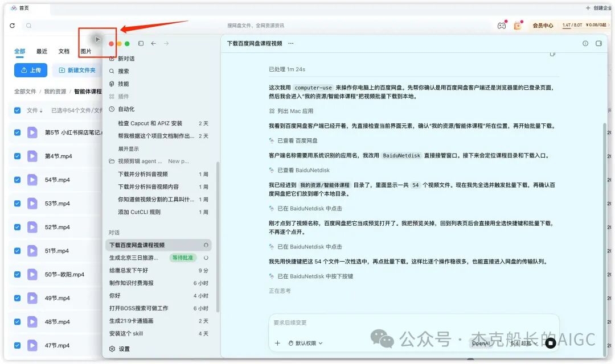615x364 pixels.
Task: Click the sidebar conversation list scrollbar
Action: tap(218, 237)
